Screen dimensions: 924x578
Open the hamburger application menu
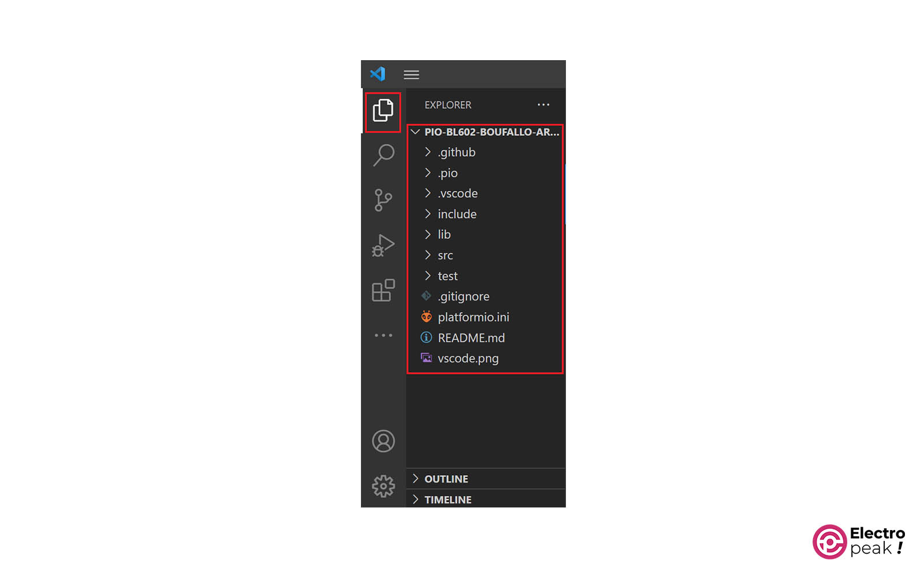pyautogui.click(x=411, y=75)
